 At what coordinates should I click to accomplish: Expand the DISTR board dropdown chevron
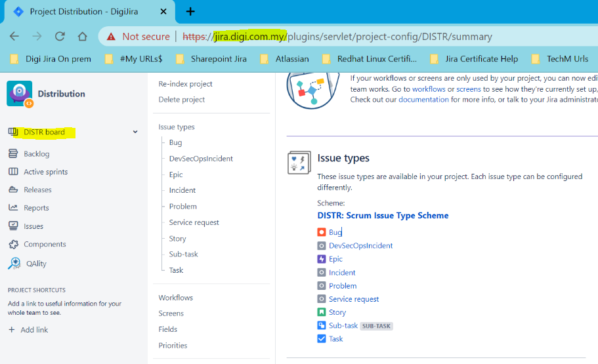[x=135, y=132]
